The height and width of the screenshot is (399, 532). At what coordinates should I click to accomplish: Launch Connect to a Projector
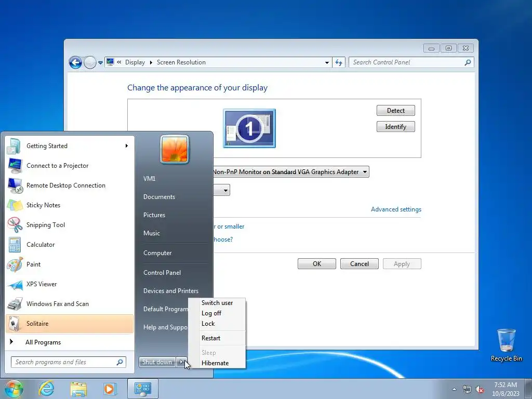(x=69, y=166)
